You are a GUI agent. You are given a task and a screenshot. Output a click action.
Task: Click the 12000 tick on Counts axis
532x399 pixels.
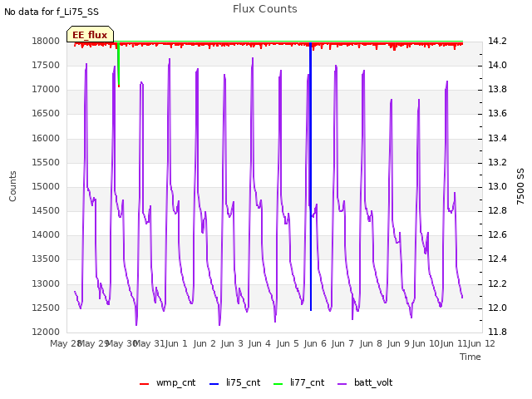(46, 332)
